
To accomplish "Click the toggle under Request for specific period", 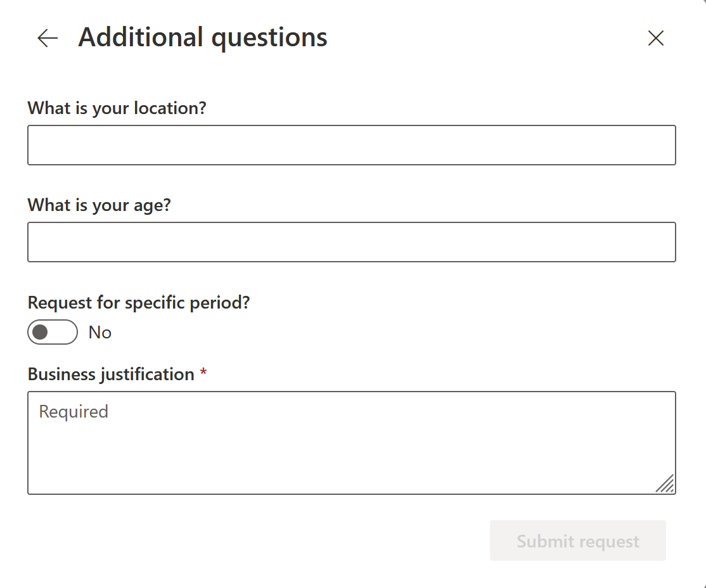I will [x=53, y=332].
